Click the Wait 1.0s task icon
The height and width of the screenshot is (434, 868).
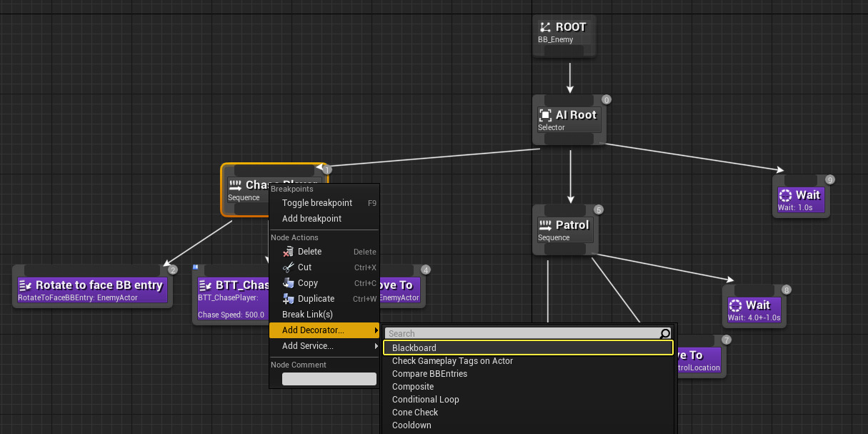coord(786,195)
